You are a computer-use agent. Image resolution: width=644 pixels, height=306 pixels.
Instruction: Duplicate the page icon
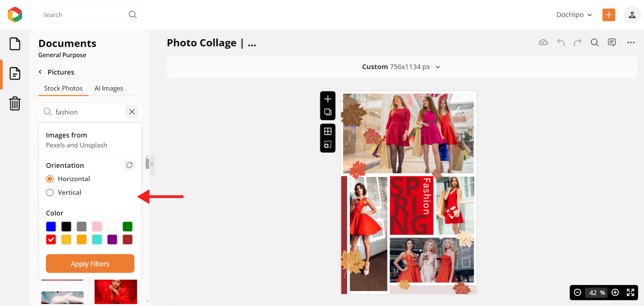click(x=328, y=112)
